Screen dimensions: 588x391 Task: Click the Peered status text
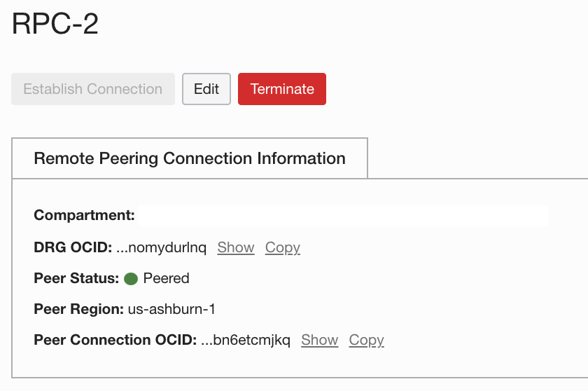(x=167, y=278)
